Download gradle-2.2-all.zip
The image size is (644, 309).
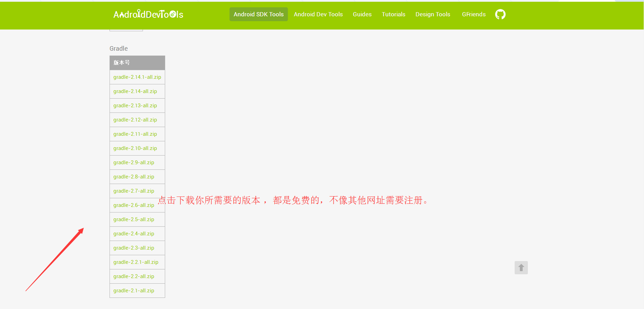134,276
